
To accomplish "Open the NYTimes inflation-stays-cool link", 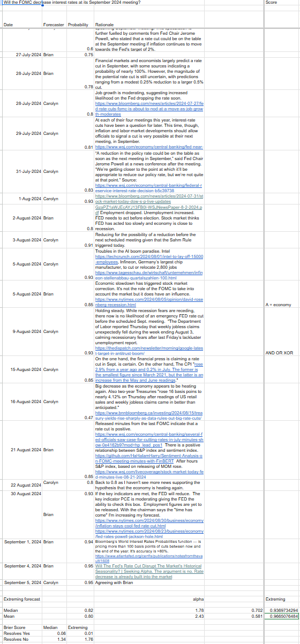I will click(x=149, y=522).
